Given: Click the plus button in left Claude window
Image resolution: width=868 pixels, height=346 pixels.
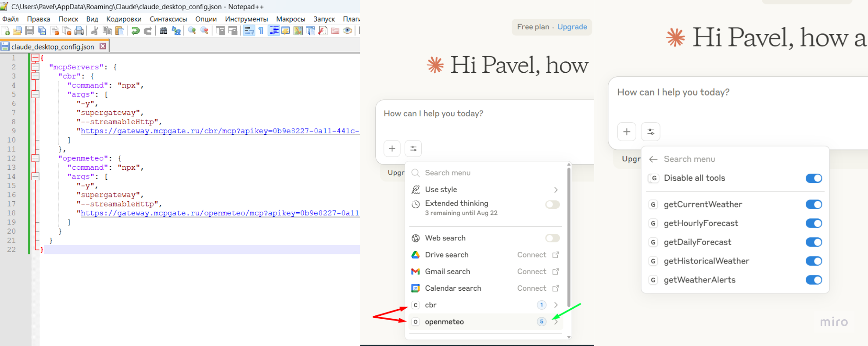Looking at the screenshot, I should (x=392, y=149).
